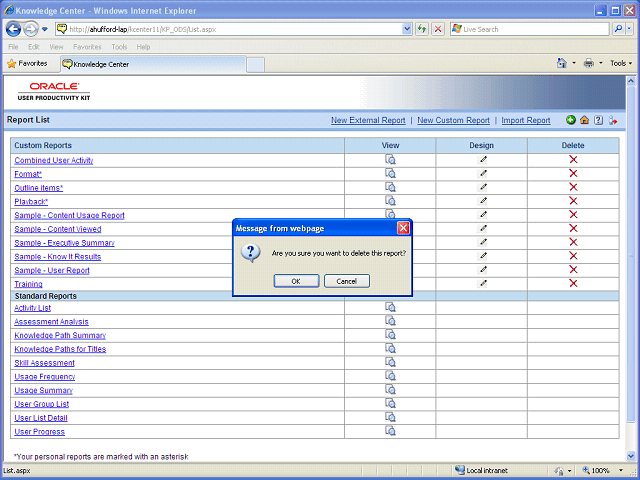Click the Design pencil for Combined User Activity

[x=483, y=160]
